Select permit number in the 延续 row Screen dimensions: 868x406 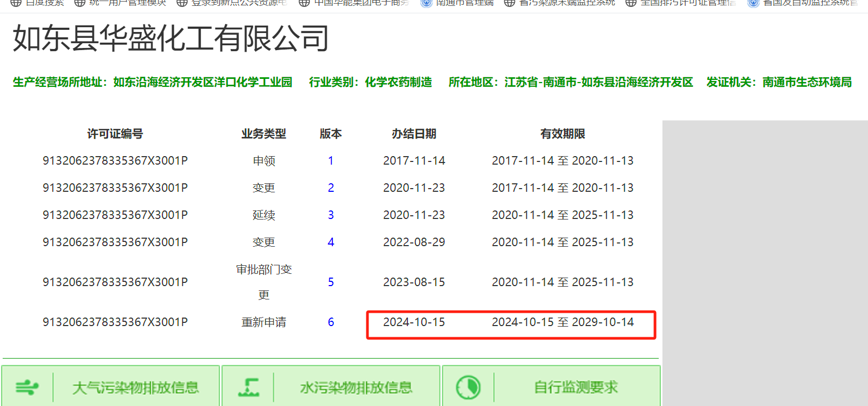pos(115,215)
